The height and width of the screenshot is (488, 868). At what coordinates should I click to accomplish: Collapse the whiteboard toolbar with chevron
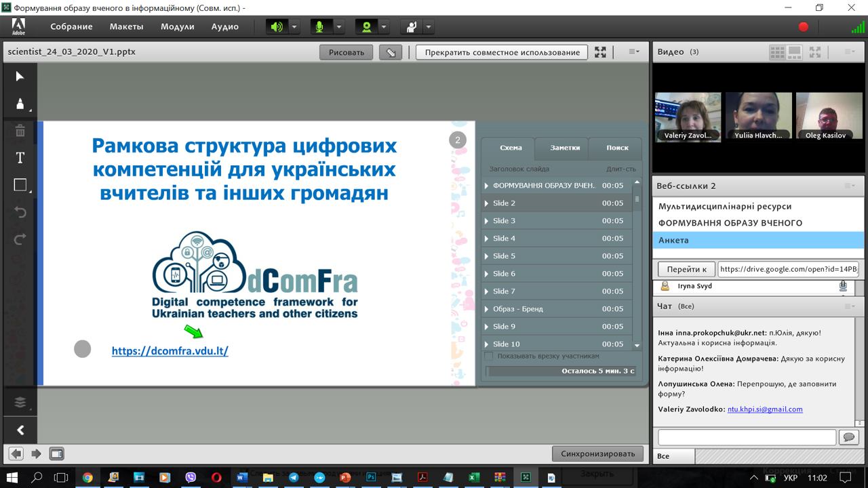tap(20, 430)
